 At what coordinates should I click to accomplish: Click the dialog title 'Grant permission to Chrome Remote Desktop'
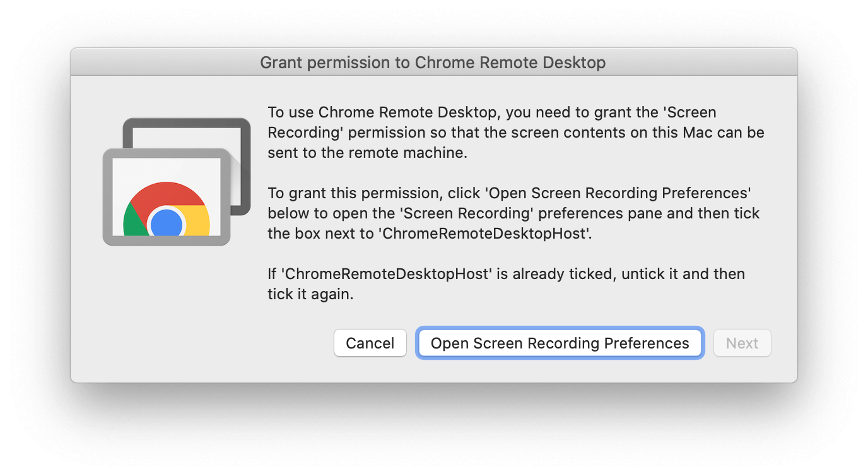tap(433, 62)
